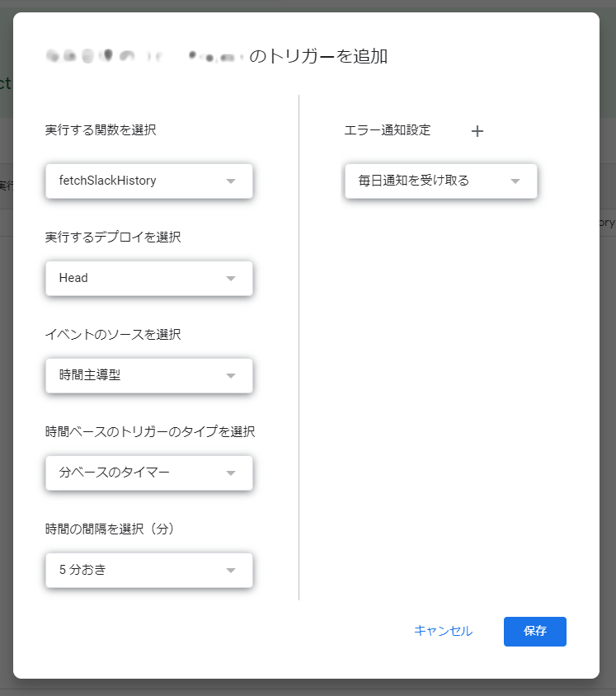The image size is (616, 696).
Task: Save the trigger with the 保存 button
Action: 534,631
